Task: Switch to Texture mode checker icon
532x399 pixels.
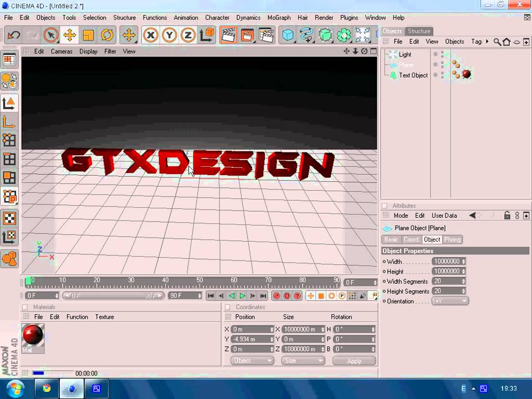Action: [9, 218]
